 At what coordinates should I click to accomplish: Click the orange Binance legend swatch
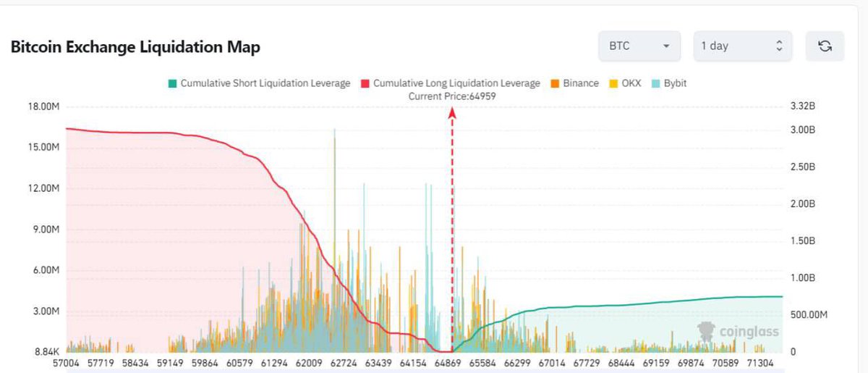[555, 83]
